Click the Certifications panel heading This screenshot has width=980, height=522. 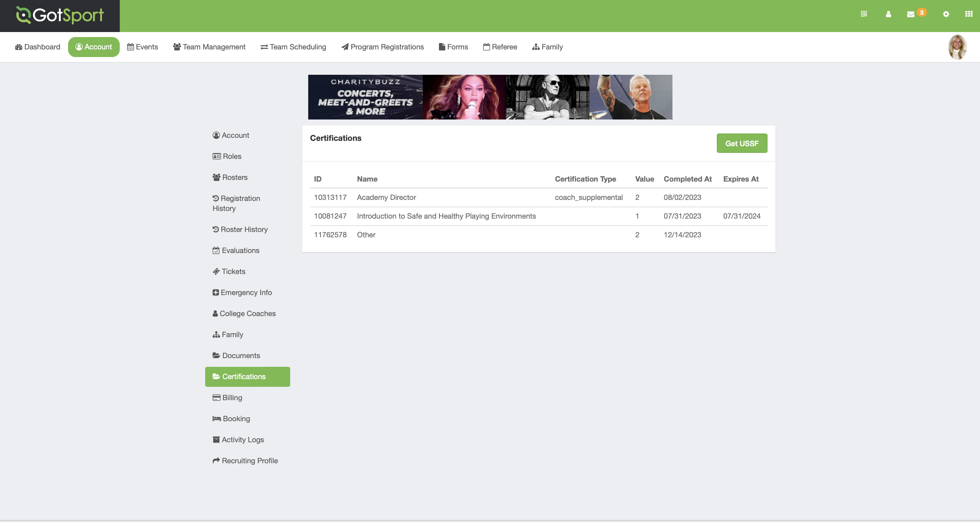[x=336, y=138]
